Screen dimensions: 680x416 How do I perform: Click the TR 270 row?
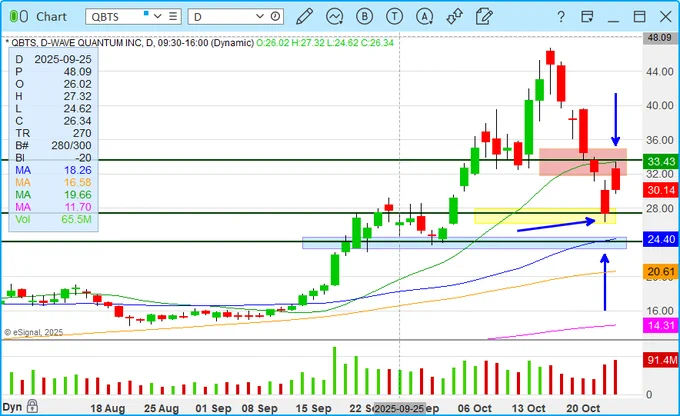pos(53,133)
